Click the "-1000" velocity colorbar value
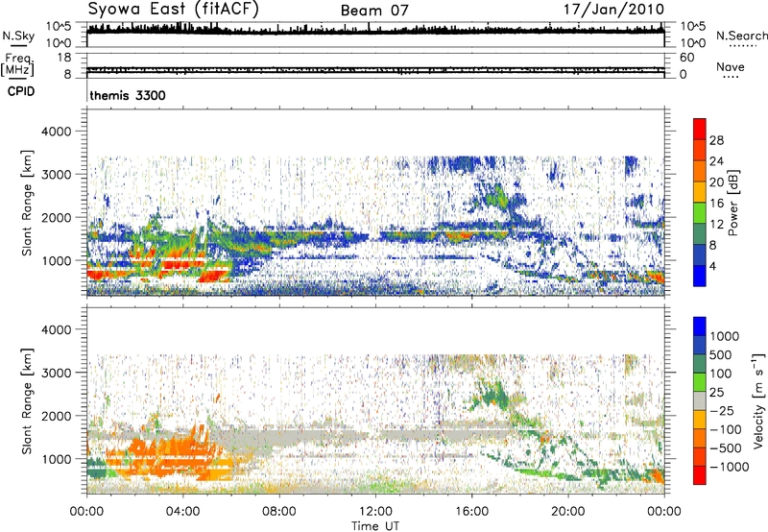 pos(729,467)
